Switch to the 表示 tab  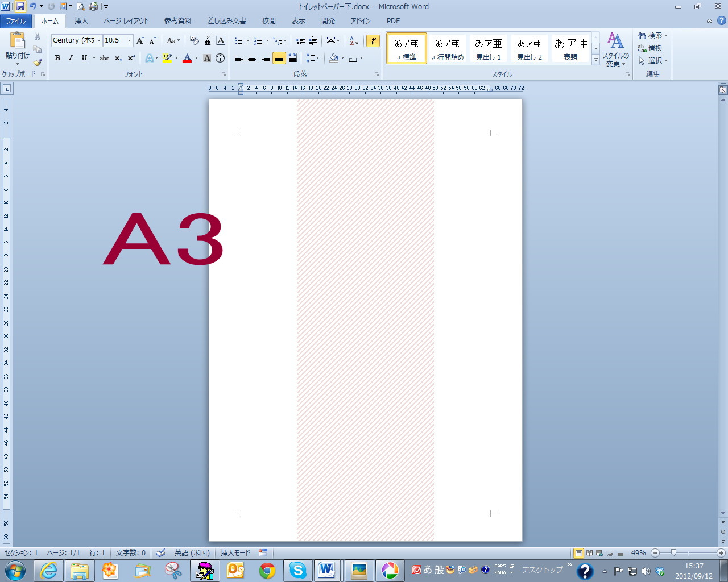coord(299,20)
